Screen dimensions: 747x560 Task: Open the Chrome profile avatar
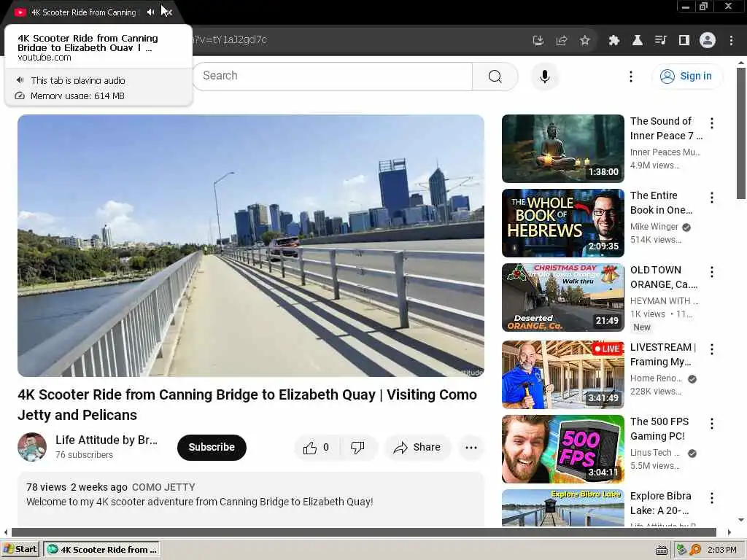[708, 41]
